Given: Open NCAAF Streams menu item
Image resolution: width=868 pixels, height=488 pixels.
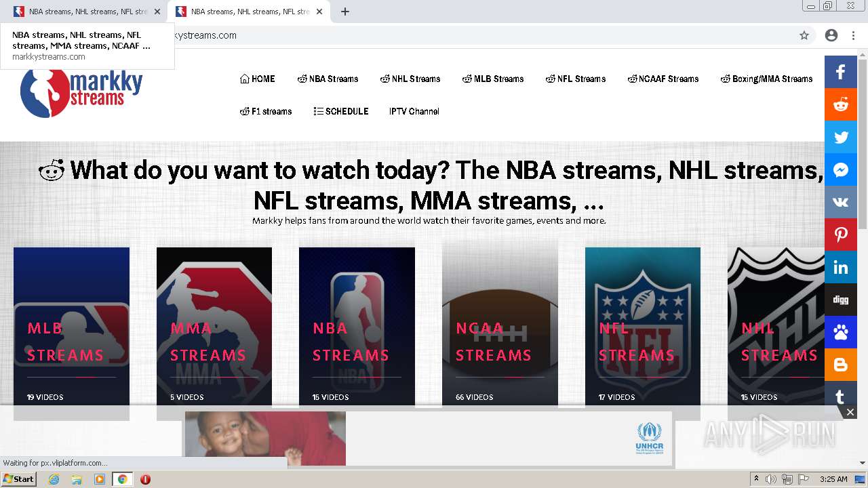Looking at the screenshot, I should click(x=663, y=79).
